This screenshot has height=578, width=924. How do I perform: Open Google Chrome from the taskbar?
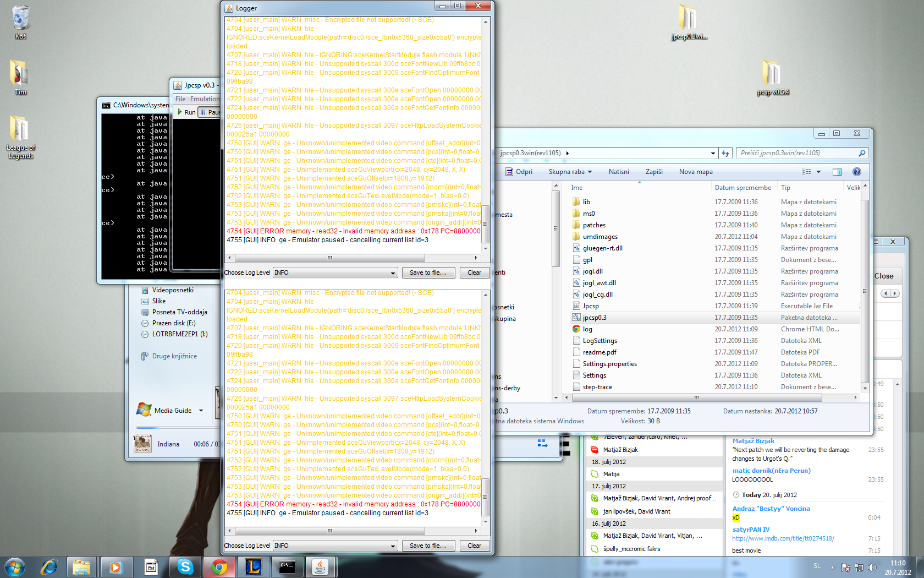[219, 566]
